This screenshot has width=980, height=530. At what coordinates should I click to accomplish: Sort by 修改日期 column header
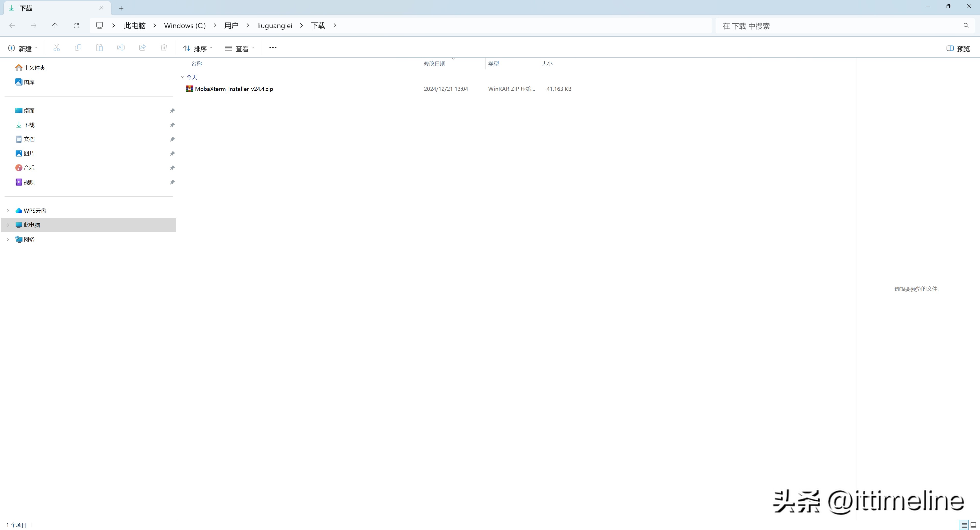434,64
